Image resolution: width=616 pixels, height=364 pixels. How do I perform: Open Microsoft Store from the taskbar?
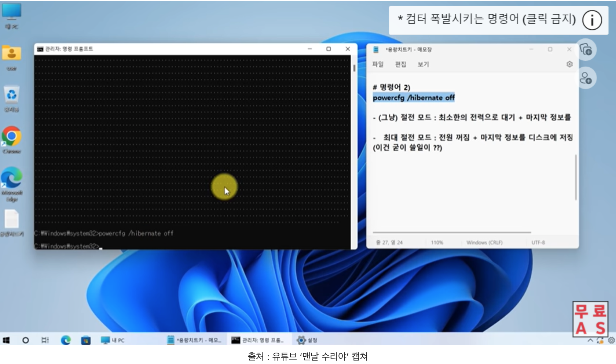pyautogui.click(x=86, y=340)
